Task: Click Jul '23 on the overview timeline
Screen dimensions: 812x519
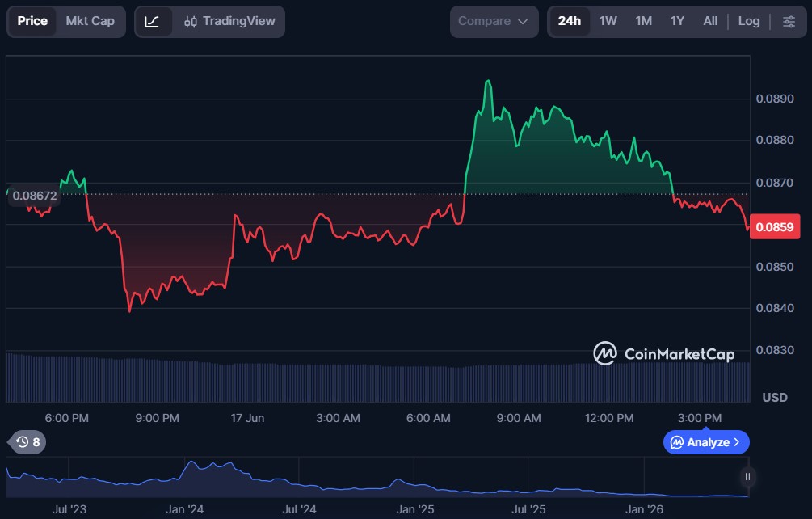Action: click(x=69, y=509)
